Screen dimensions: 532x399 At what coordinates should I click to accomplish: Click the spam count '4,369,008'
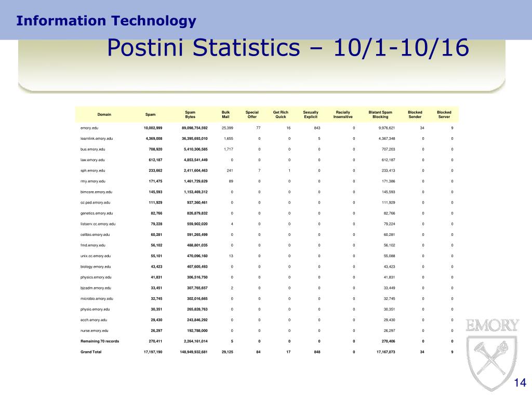pyautogui.click(x=154, y=139)
